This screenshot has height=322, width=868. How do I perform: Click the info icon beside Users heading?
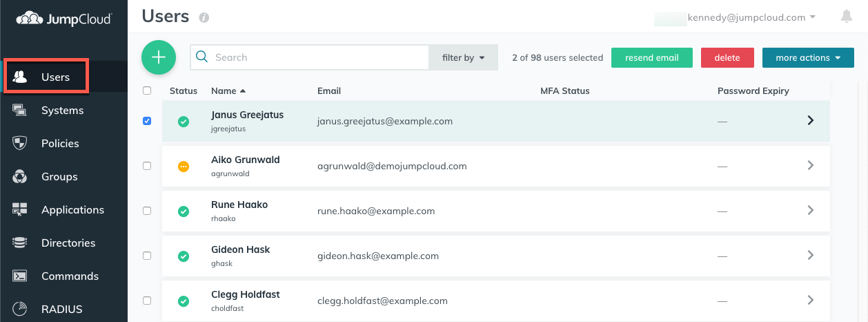pyautogui.click(x=204, y=17)
